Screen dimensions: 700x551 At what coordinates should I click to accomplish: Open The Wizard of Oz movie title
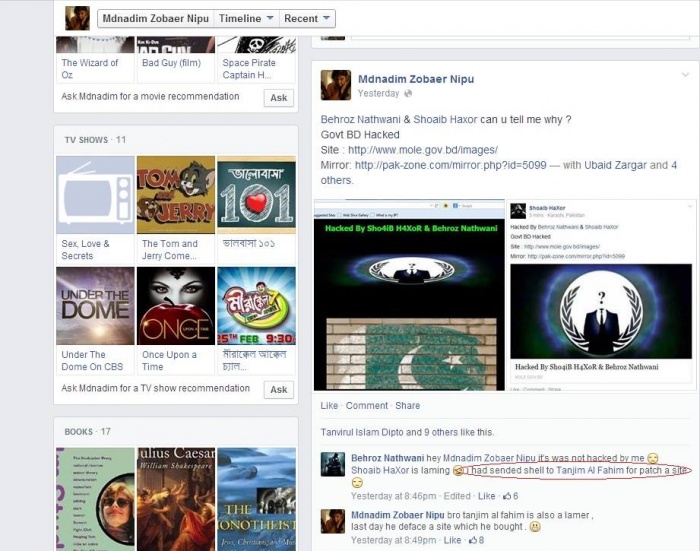coord(90,69)
